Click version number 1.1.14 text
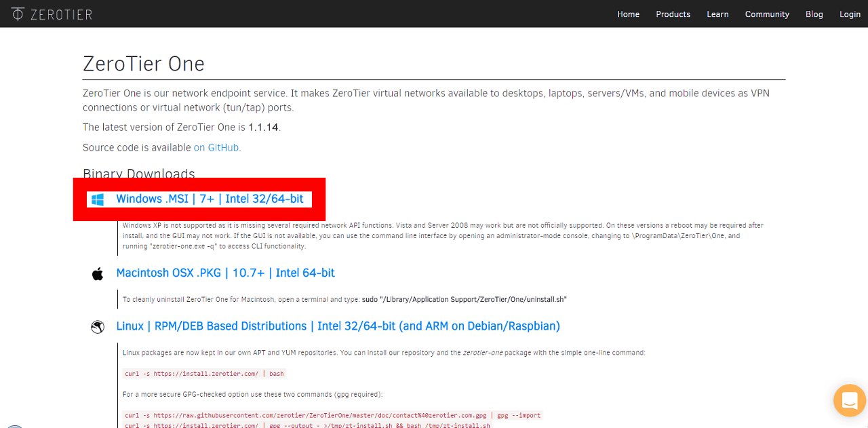The width and height of the screenshot is (868, 428). [264, 127]
